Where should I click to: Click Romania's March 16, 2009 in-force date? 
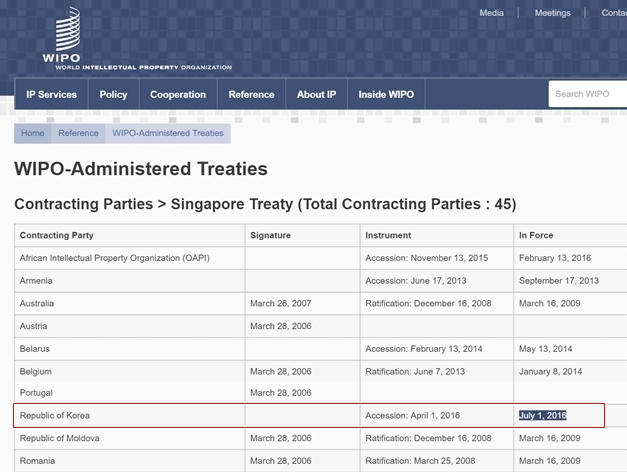[549, 461]
